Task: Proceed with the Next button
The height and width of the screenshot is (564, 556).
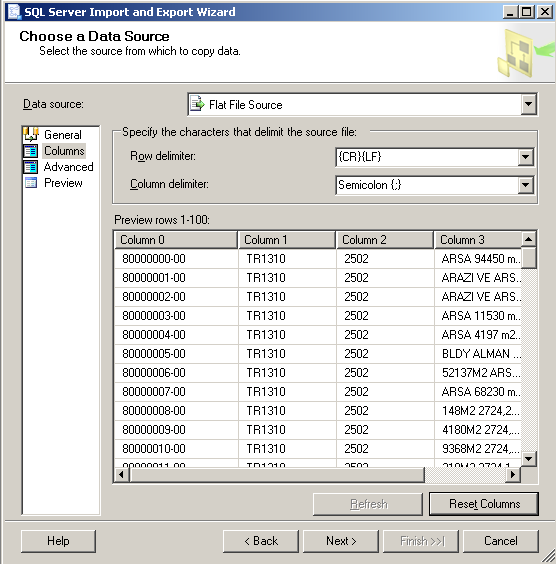Action: 341,541
